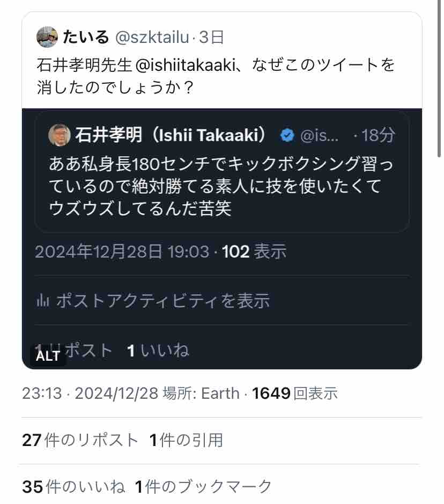Click the 1件のブックマーク count
The height and width of the screenshot is (504, 444).
pyautogui.click(x=204, y=487)
